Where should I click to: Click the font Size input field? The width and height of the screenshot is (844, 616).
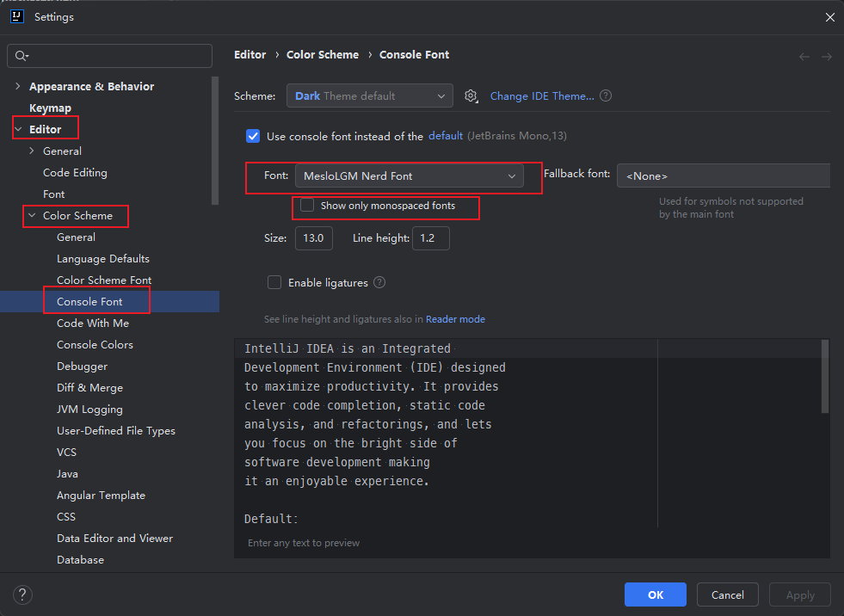314,238
